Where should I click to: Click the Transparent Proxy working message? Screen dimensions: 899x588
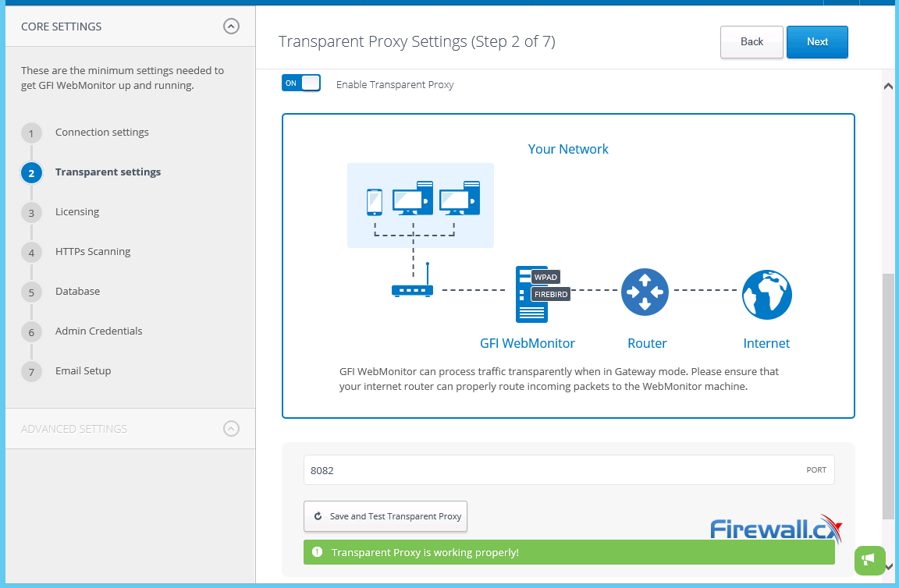point(425,552)
